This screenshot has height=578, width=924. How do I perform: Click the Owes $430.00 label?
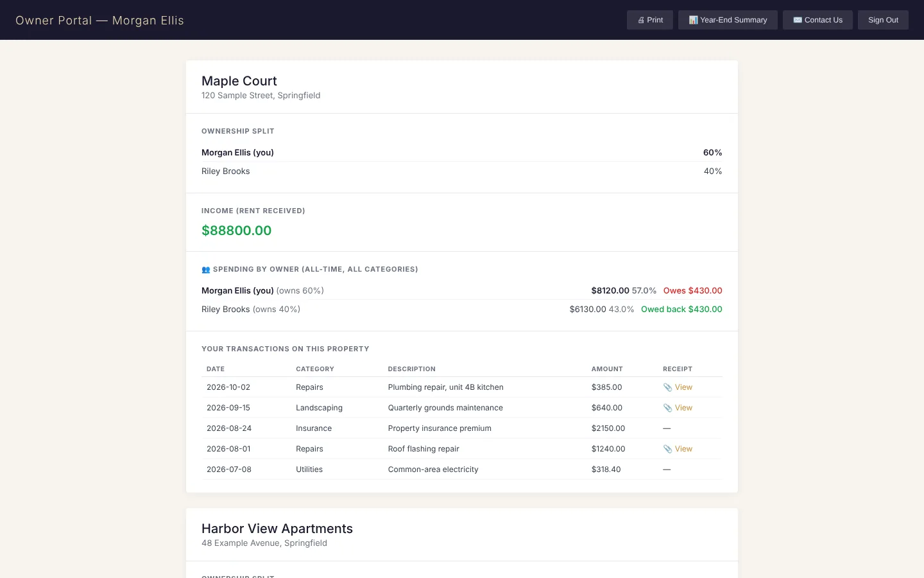[x=693, y=291]
